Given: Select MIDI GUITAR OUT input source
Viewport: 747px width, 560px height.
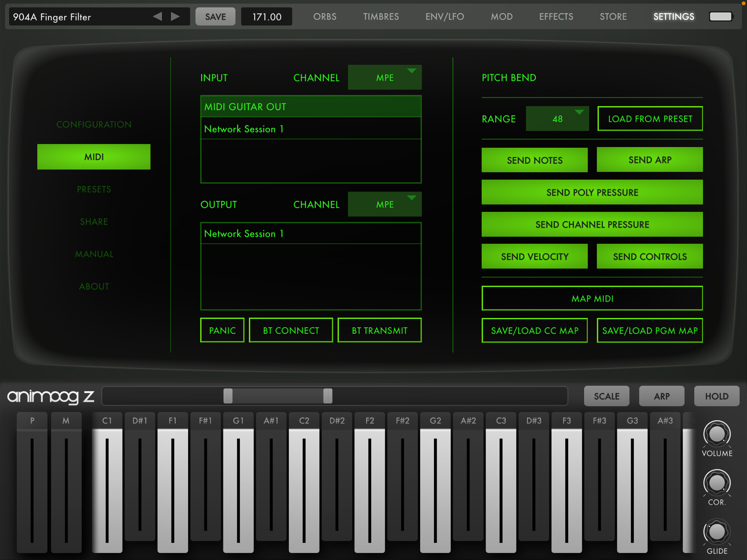Looking at the screenshot, I should (311, 107).
